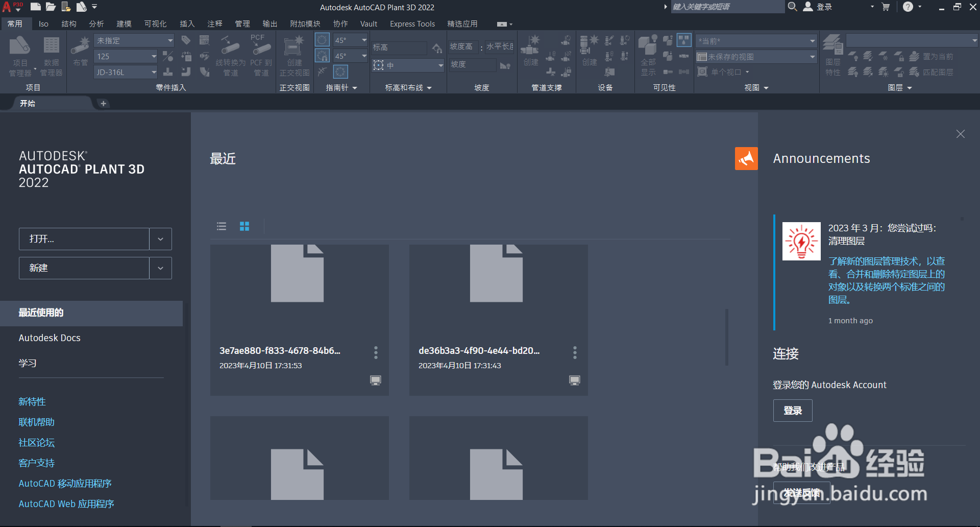Image resolution: width=980 pixels, height=527 pixels.
Task: Switch recent files to list view
Action: [x=222, y=226]
